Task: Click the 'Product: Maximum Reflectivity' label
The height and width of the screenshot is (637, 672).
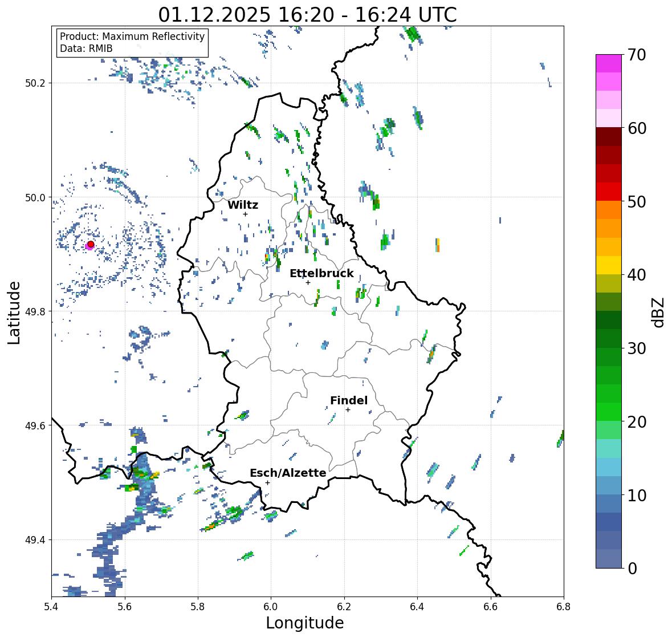Action: [x=132, y=36]
